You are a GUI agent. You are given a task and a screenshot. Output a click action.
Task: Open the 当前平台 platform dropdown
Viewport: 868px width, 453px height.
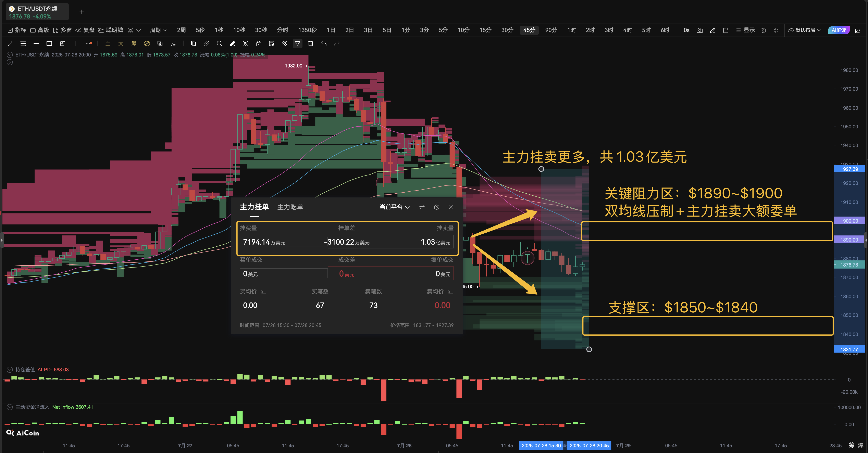(395, 207)
